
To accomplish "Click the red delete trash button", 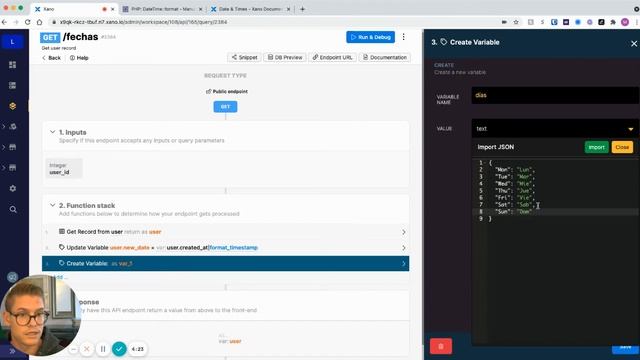I will [441, 346].
